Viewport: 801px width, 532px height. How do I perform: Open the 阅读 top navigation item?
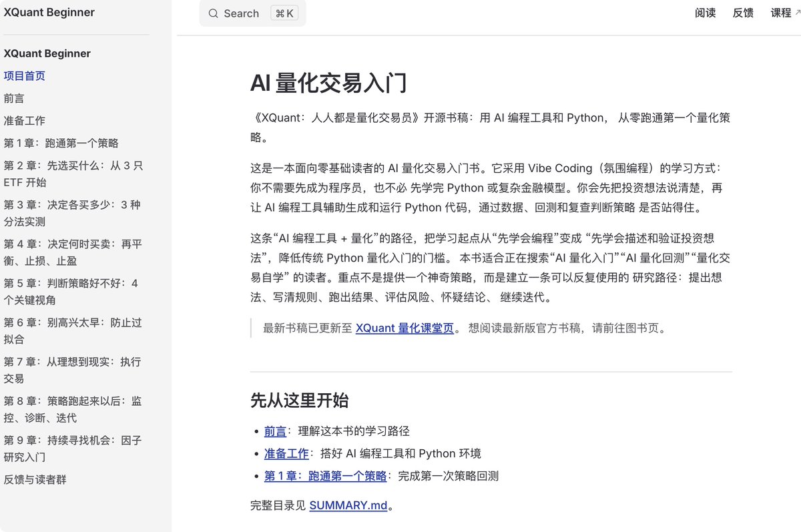point(705,13)
